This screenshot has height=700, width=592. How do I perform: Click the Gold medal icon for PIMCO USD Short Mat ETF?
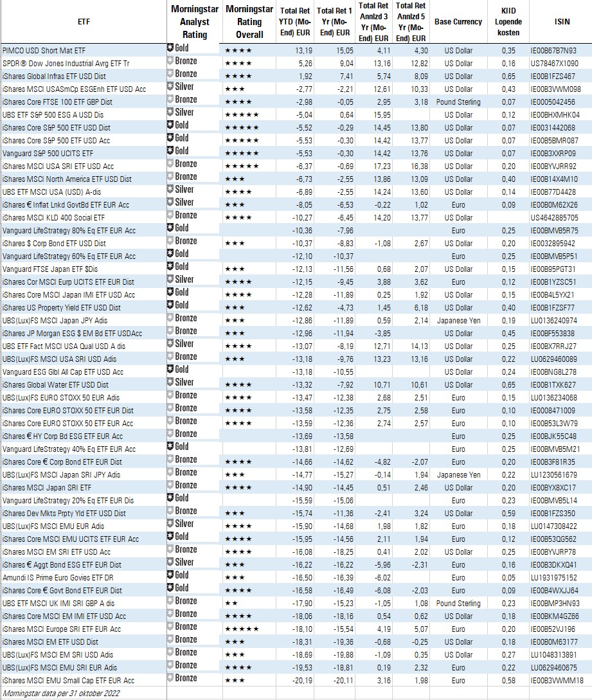(x=170, y=48)
